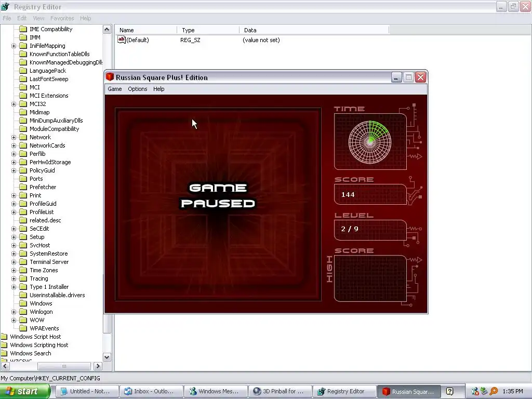This screenshot has height=399, width=532.
Task: Expand the Time Zones key
Action: [14, 270]
